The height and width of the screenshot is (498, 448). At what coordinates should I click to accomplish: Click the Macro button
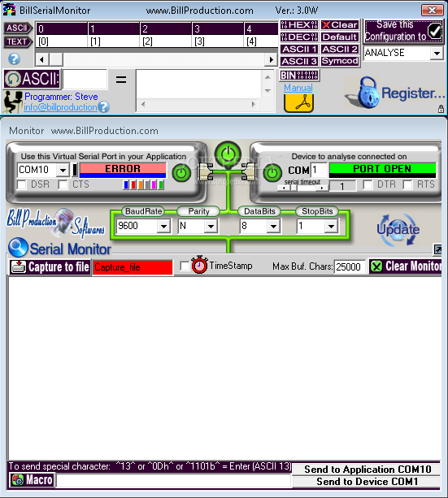pyautogui.click(x=32, y=480)
